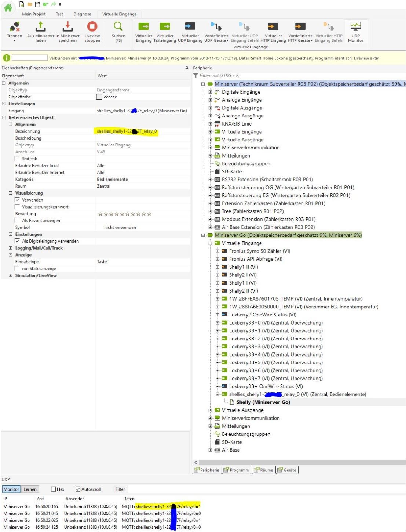Enable the Hex checkbox in UDP monitor
The height and width of the screenshot is (532, 406).
pyautogui.click(x=54, y=489)
